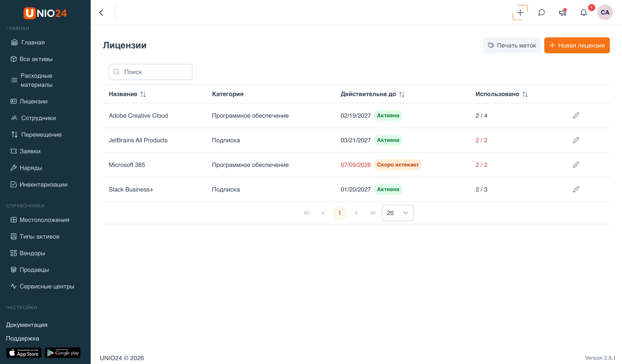The height and width of the screenshot is (364, 622).
Task: Go to the next page arrow
Action: (x=356, y=213)
